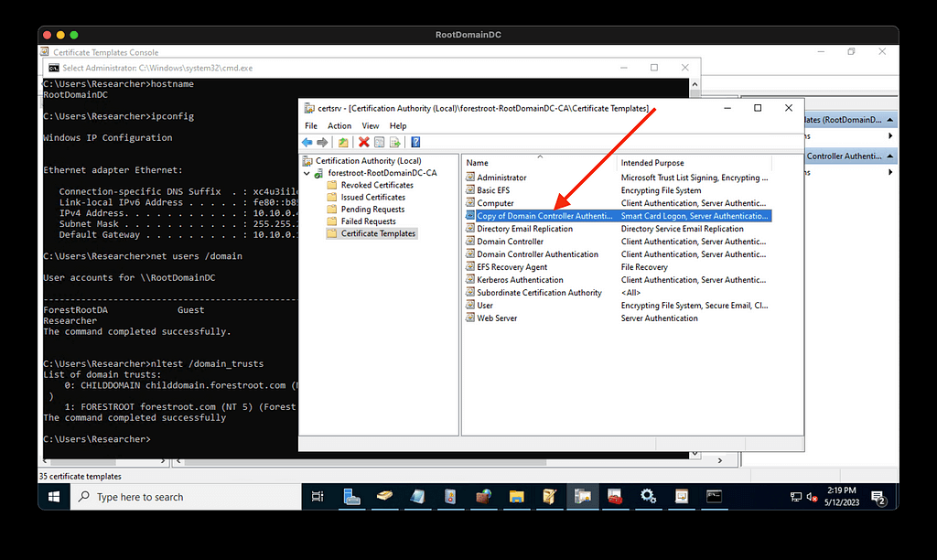The width and height of the screenshot is (937, 560).
Task: Open the Action menu
Action: tap(339, 125)
